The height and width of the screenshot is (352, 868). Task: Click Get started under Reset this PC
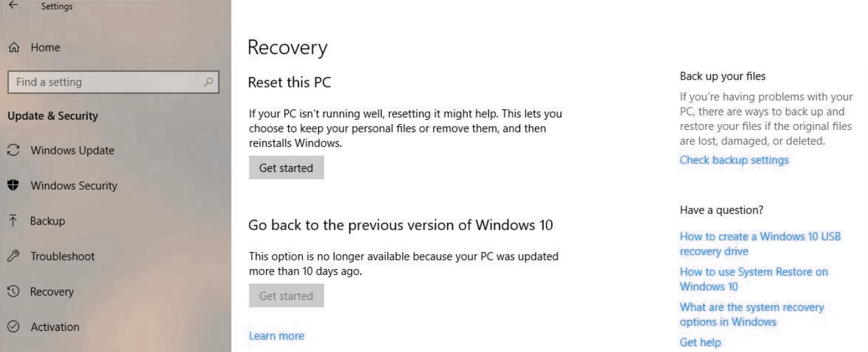(286, 168)
